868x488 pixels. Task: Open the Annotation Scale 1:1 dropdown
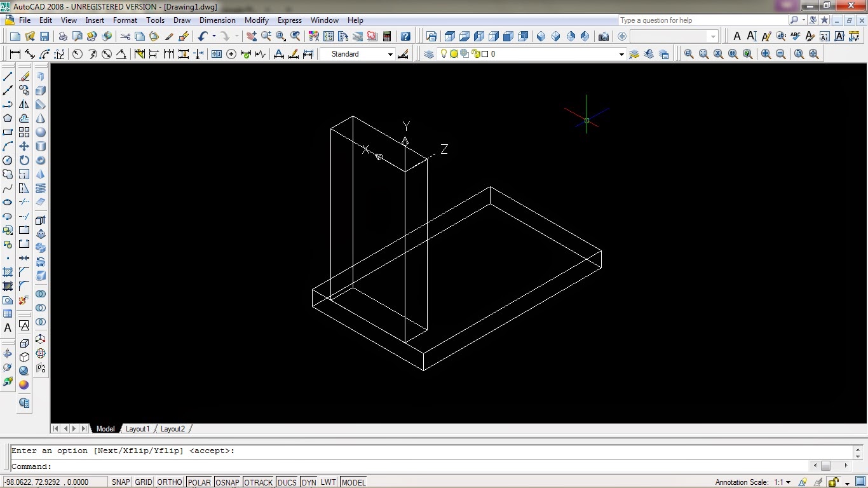tap(788, 482)
